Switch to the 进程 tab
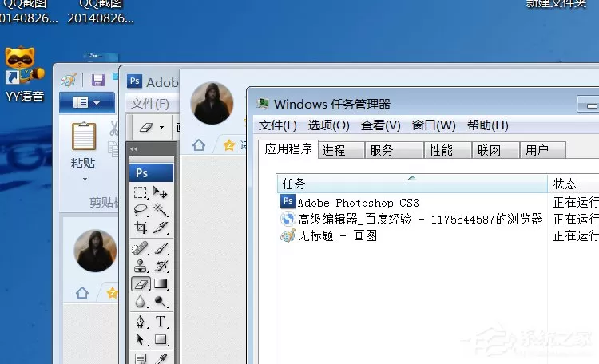Viewport: 599px width, 364px height. (341, 150)
